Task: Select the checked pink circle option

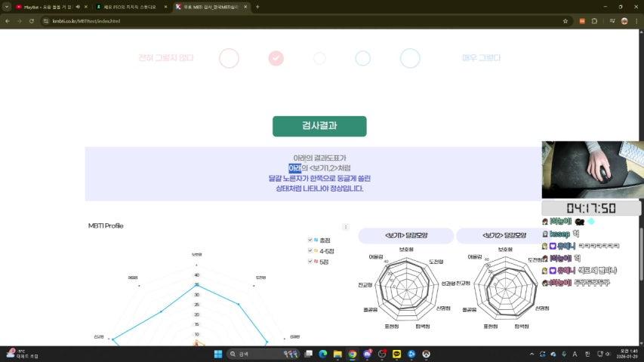Action: (x=276, y=58)
